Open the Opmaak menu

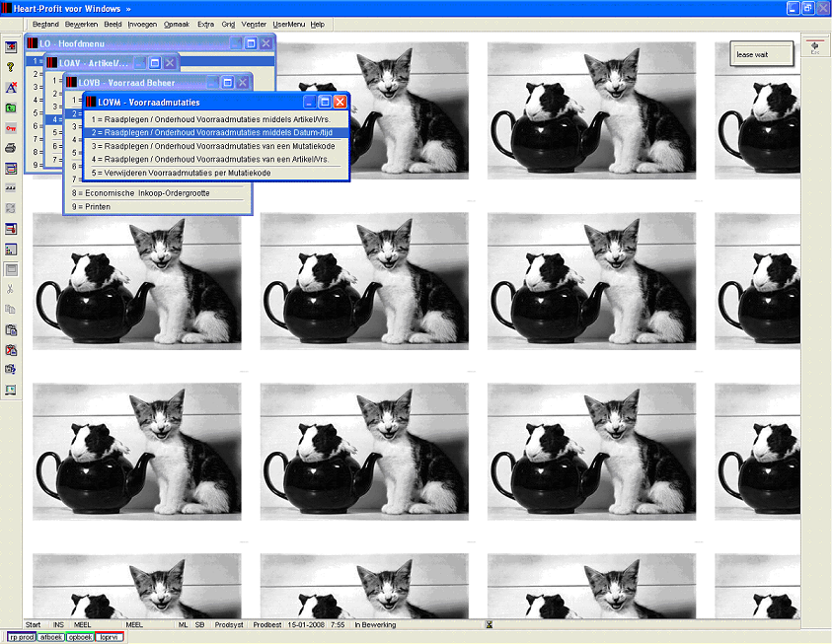(177, 25)
